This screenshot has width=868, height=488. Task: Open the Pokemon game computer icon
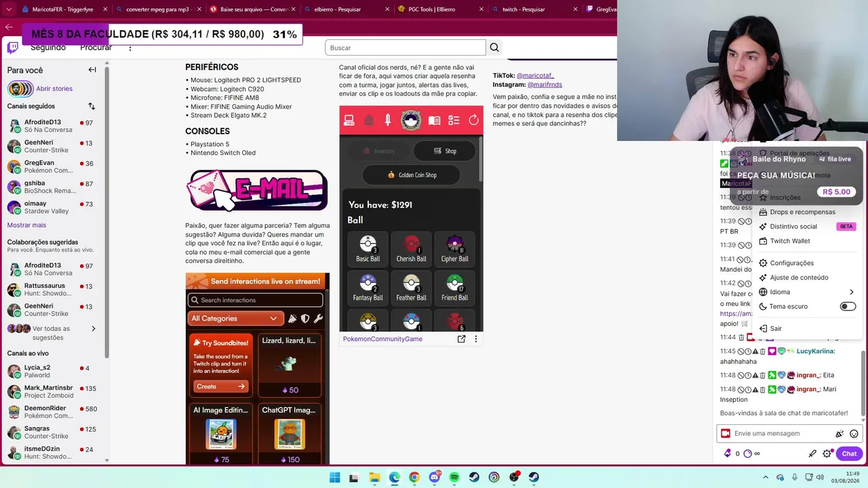349,121
